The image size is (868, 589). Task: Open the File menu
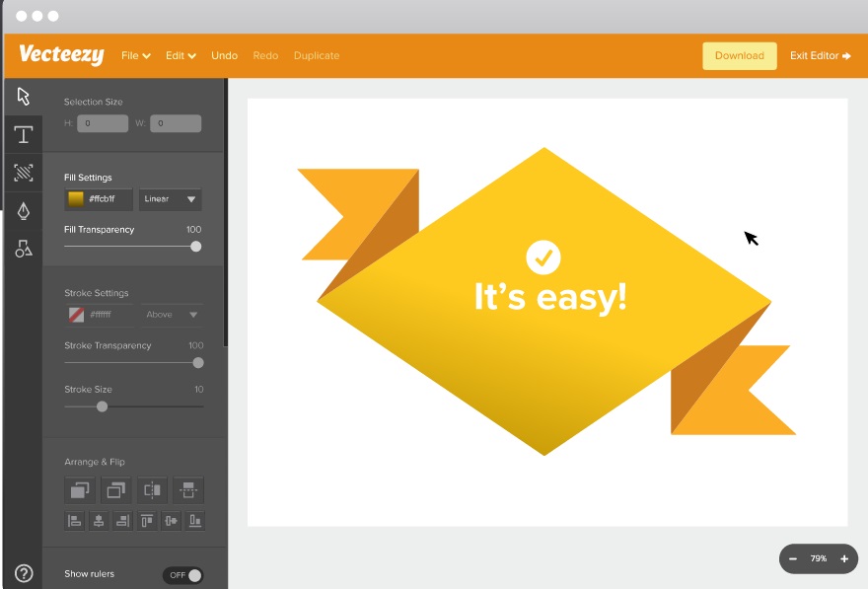pyautogui.click(x=135, y=55)
